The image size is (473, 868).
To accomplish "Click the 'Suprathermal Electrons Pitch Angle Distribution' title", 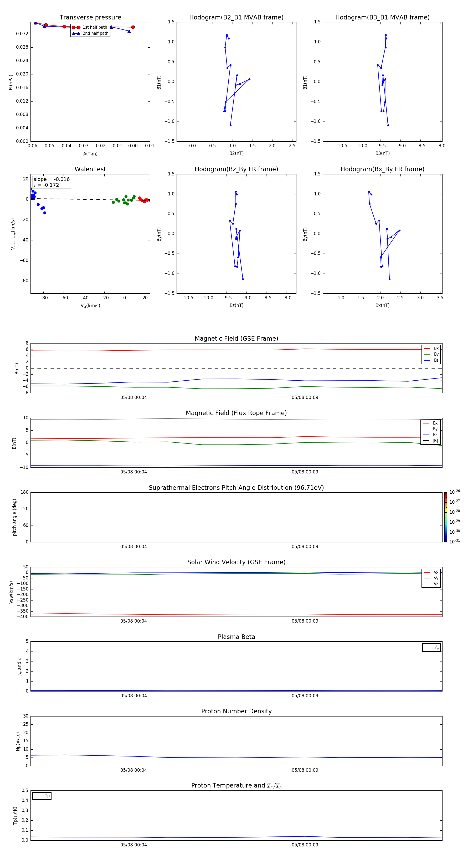I will tap(236, 488).
